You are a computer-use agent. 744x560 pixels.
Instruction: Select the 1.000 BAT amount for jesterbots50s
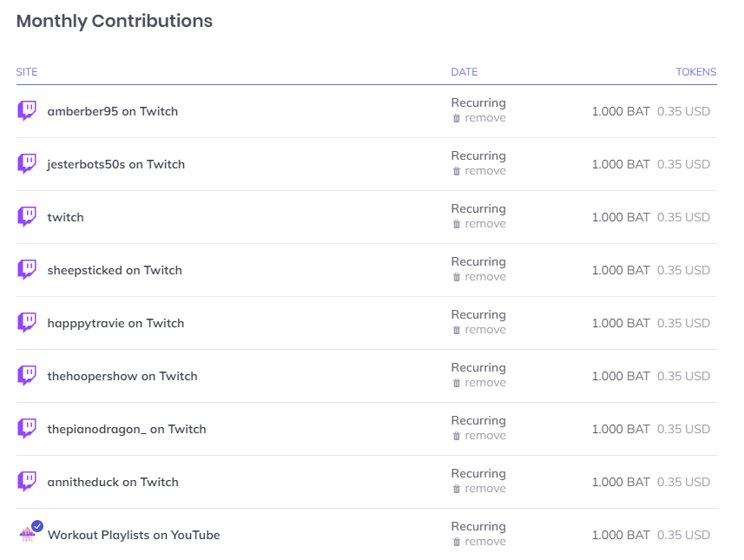point(621,164)
